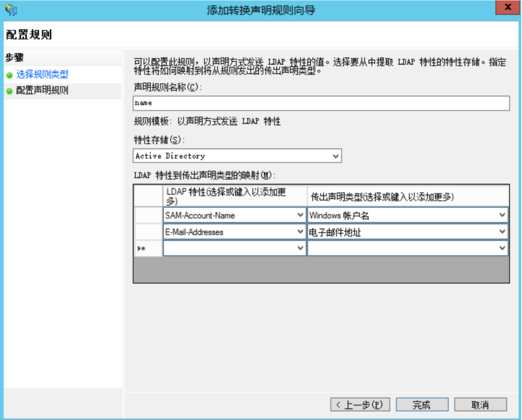
Task: Open the 选择规则类型 step link
Action: pyautogui.click(x=42, y=75)
